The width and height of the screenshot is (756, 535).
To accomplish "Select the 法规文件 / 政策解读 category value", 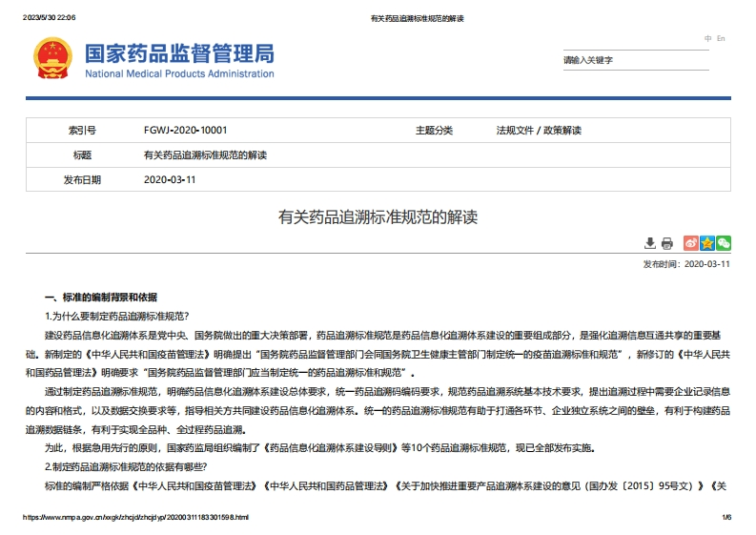I will 539,131.
